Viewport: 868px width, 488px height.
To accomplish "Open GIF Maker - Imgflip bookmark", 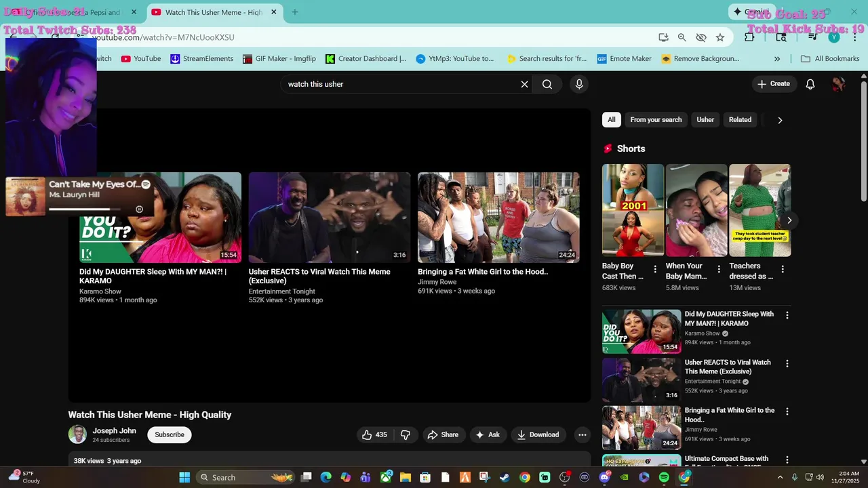I will (x=279, y=59).
